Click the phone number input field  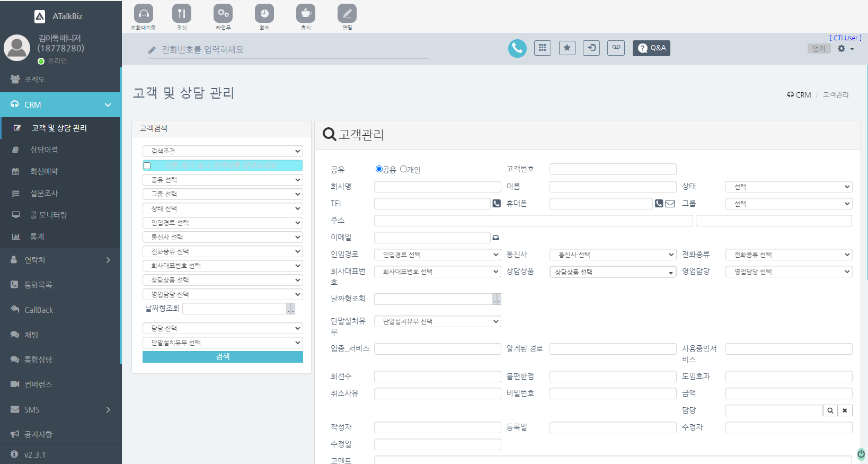click(289, 49)
